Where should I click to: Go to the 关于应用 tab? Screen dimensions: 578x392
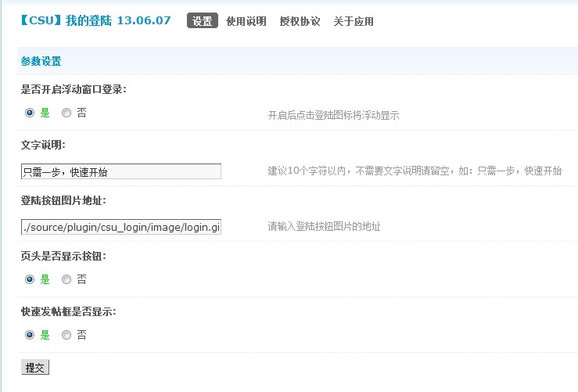tap(354, 21)
